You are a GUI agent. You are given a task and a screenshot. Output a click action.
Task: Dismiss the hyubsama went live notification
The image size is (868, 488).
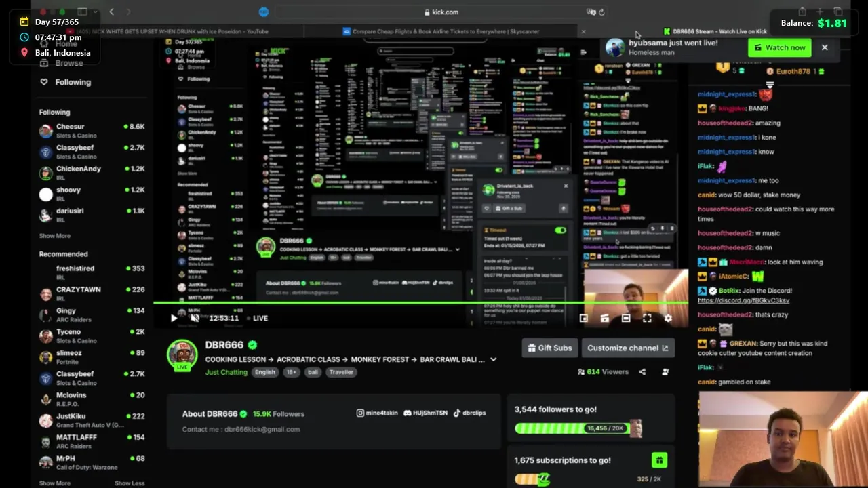click(x=825, y=47)
